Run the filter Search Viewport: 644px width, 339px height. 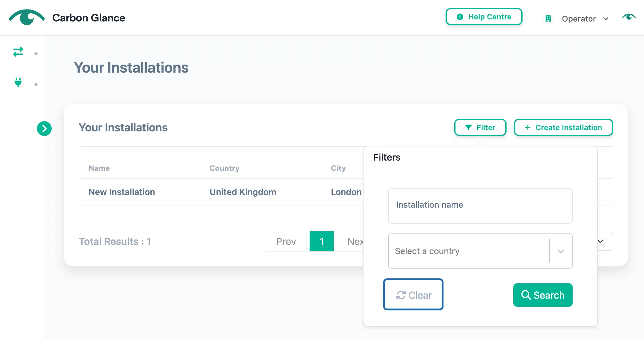[x=543, y=295]
